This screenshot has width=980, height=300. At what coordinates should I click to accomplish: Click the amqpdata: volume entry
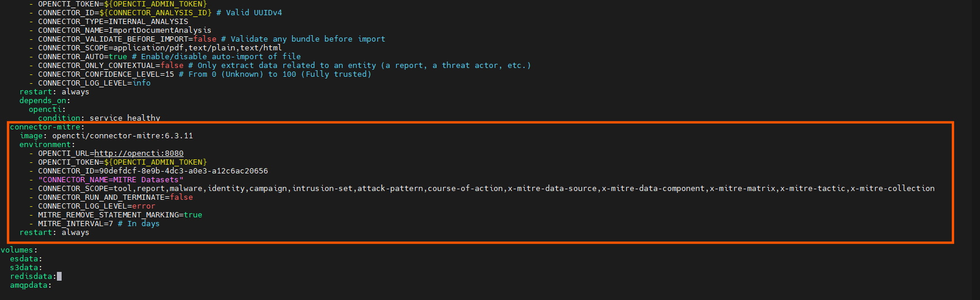point(31,285)
